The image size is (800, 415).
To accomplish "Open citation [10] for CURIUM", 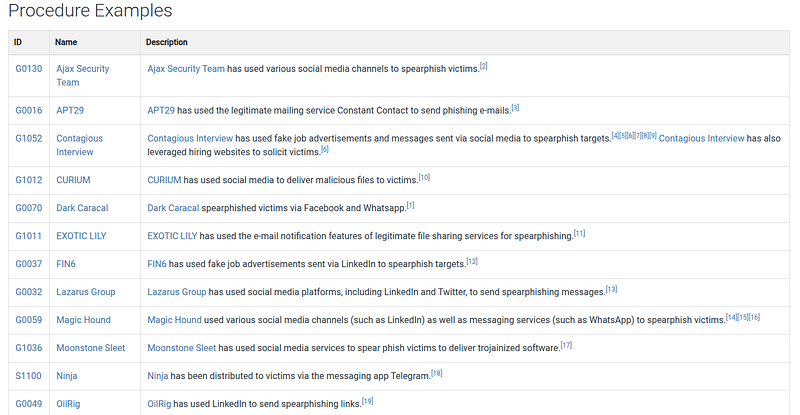I will (x=424, y=177).
